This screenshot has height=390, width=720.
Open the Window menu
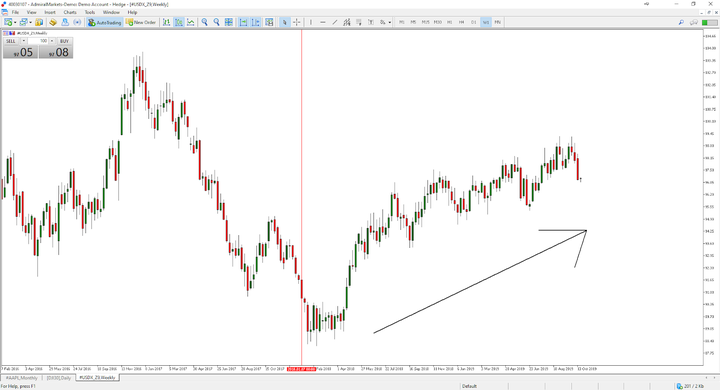pos(111,12)
